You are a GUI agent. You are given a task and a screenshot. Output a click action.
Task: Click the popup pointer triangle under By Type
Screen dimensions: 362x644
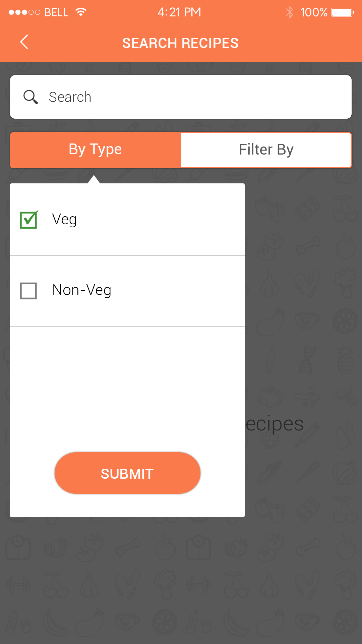point(94,179)
